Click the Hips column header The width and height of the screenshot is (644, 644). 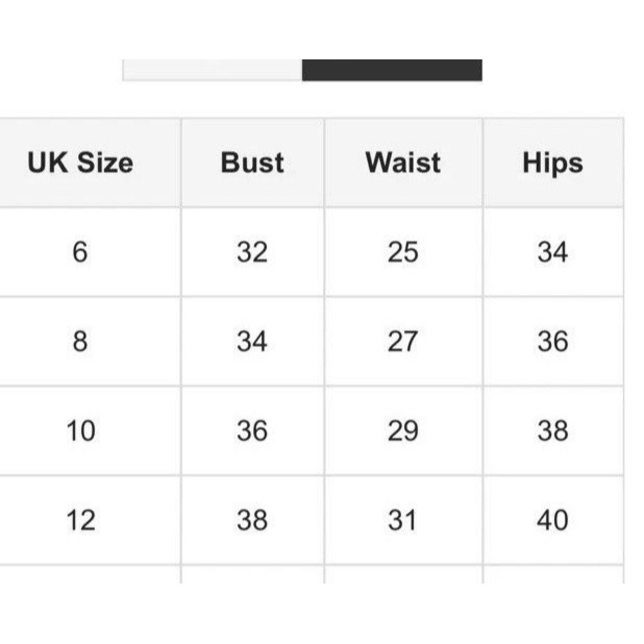pos(553,163)
